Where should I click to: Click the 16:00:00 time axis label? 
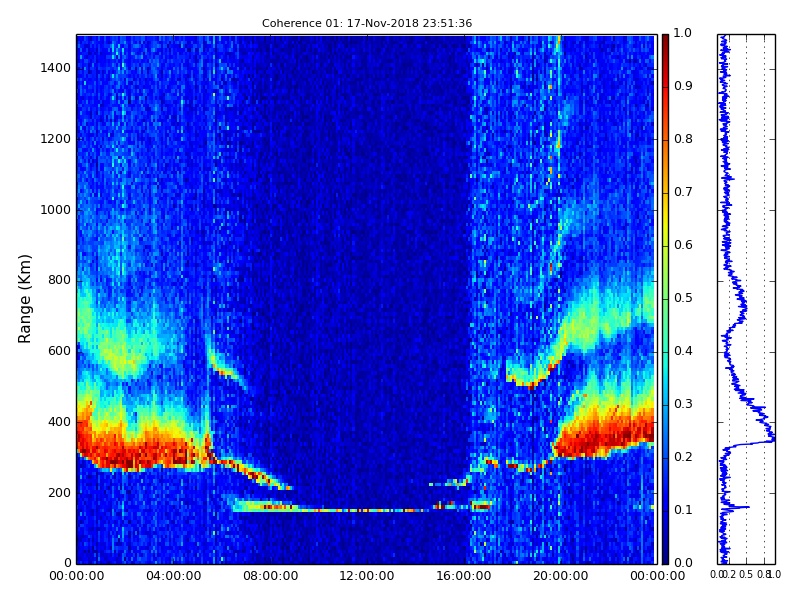click(x=464, y=576)
